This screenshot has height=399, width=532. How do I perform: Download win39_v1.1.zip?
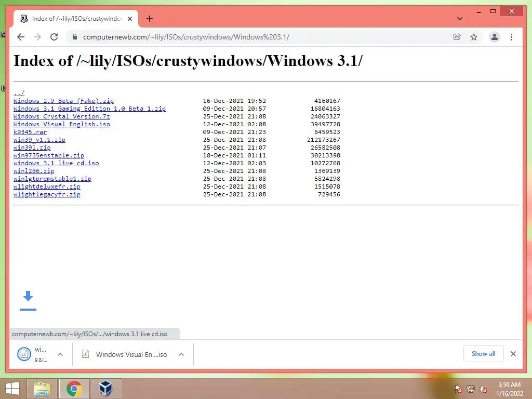(x=39, y=140)
